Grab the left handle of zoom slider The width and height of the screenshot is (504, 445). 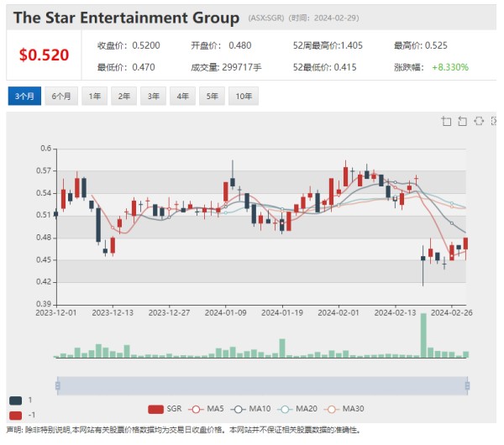(57, 385)
